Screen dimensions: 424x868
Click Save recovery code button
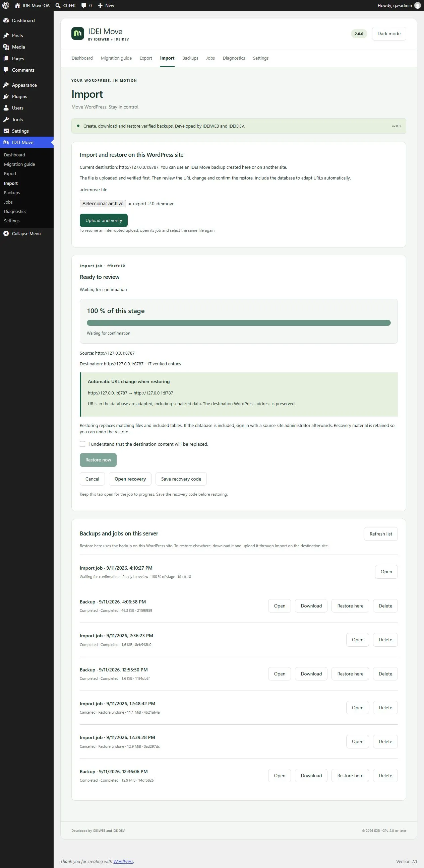coord(181,479)
